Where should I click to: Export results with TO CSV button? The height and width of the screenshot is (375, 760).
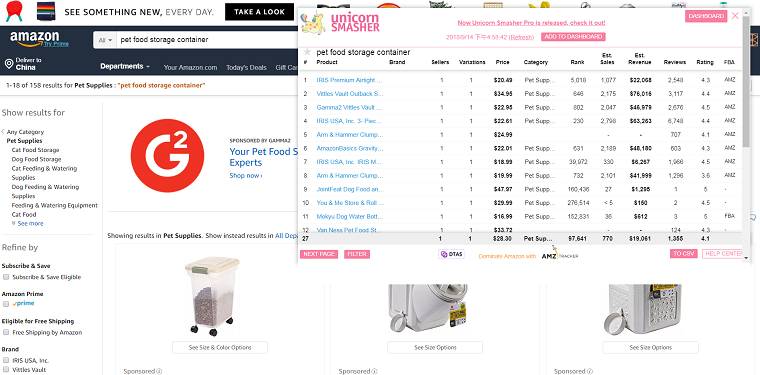pyautogui.click(x=684, y=254)
